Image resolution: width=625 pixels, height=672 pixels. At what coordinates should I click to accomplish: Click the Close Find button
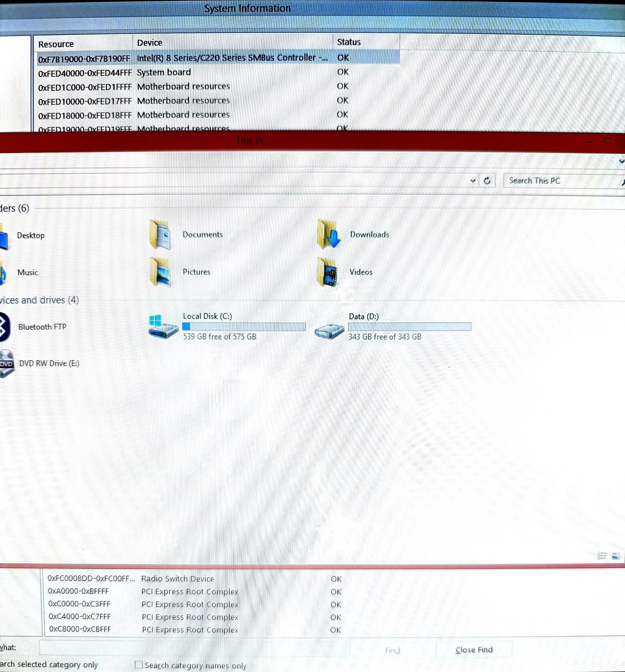pos(474,650)
